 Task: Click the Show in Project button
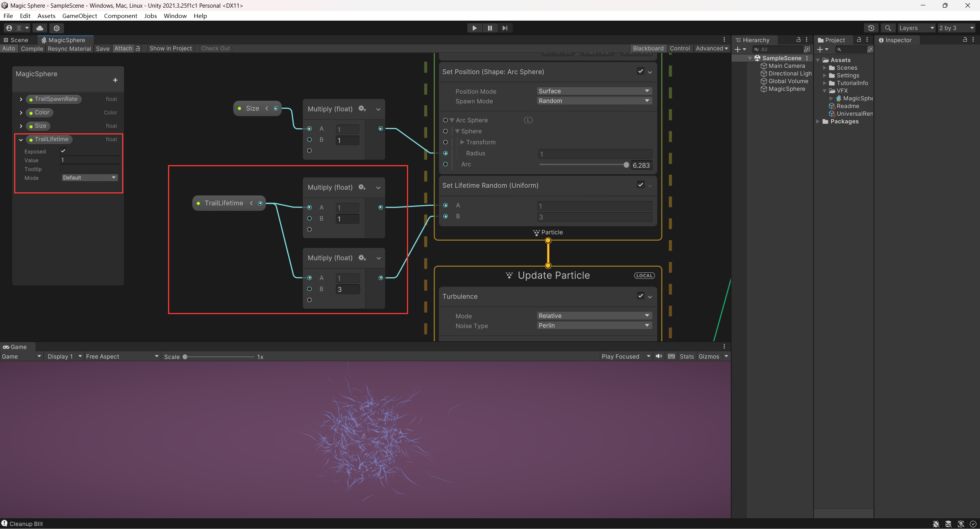point(170,49)
